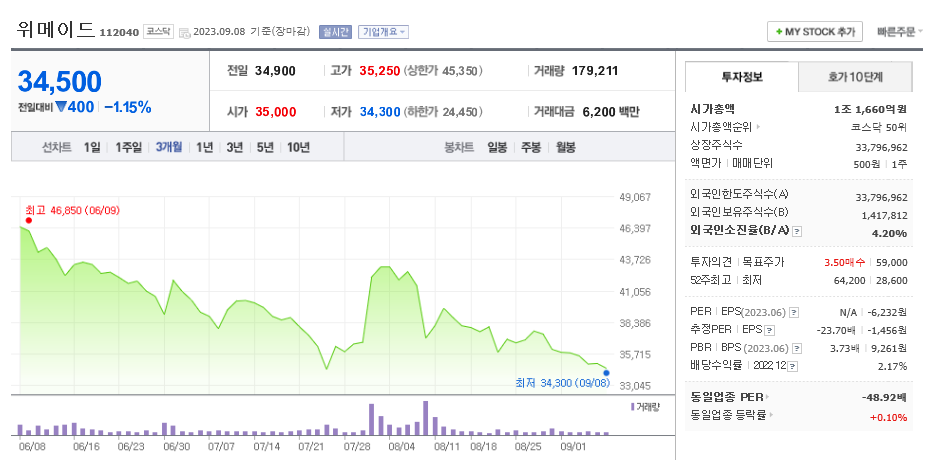944x460 pixels.
Task: Click the 실시간 badge
Action: 337,32
